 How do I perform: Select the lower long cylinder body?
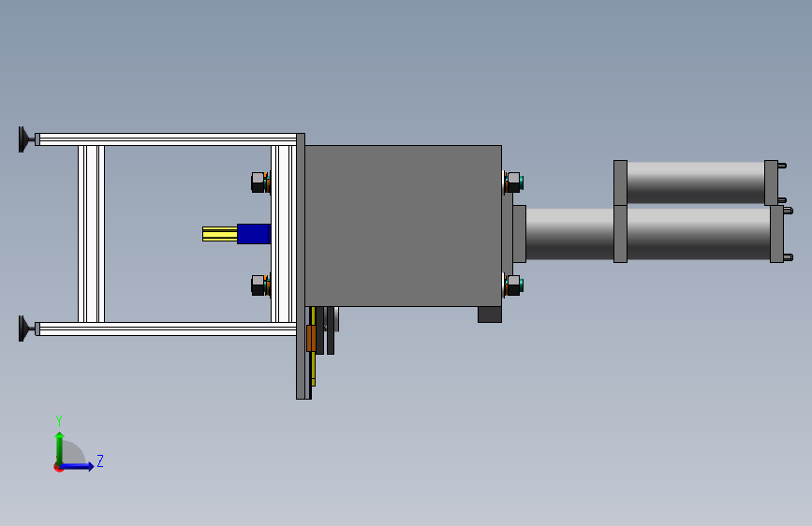pyautogui.click(x=647, y=234)
